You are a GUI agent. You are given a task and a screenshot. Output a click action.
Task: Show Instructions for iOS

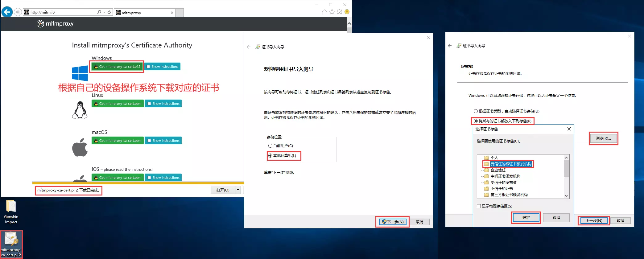[163, 178]
